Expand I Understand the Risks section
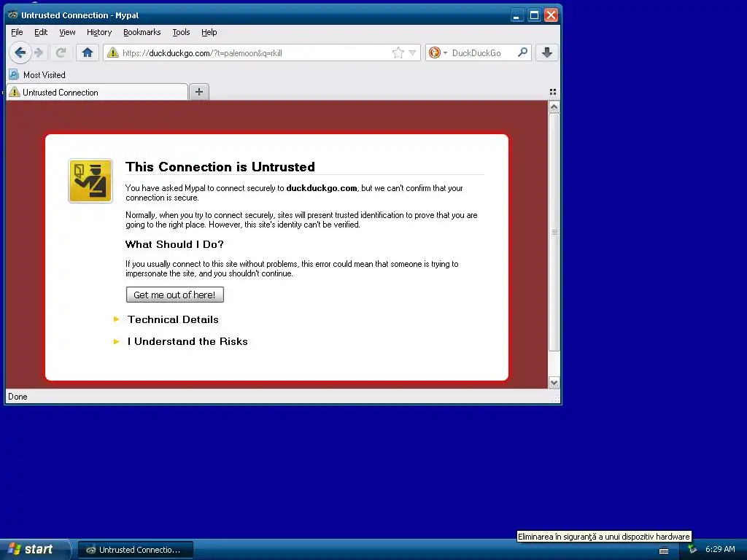This screenshot has height=560, width=747. pyautogui.click(x=187, y=341)
